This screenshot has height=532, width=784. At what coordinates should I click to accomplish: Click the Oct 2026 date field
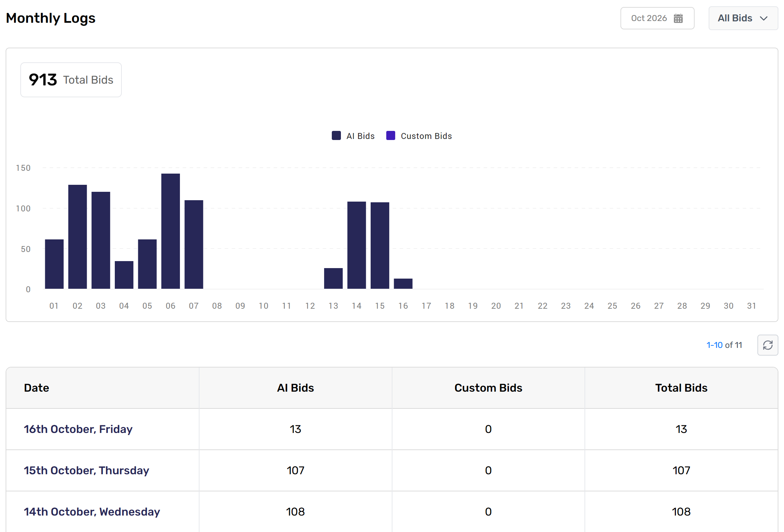click(x=657, y=18)
